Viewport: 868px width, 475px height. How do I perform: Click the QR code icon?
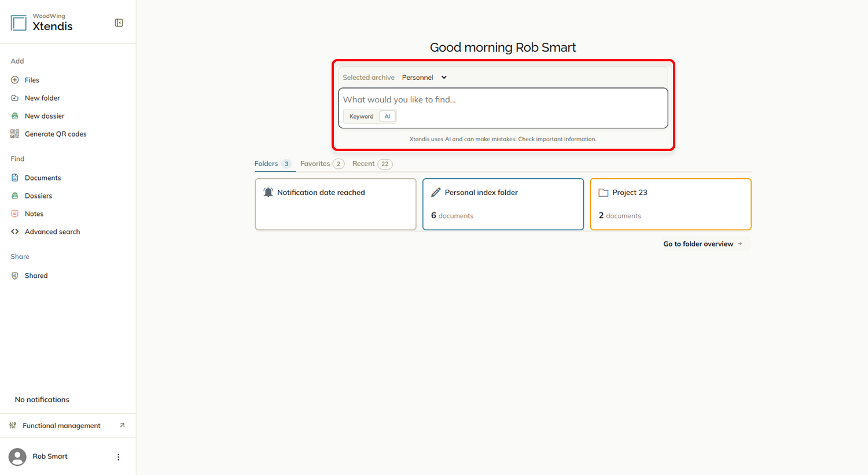15,134
